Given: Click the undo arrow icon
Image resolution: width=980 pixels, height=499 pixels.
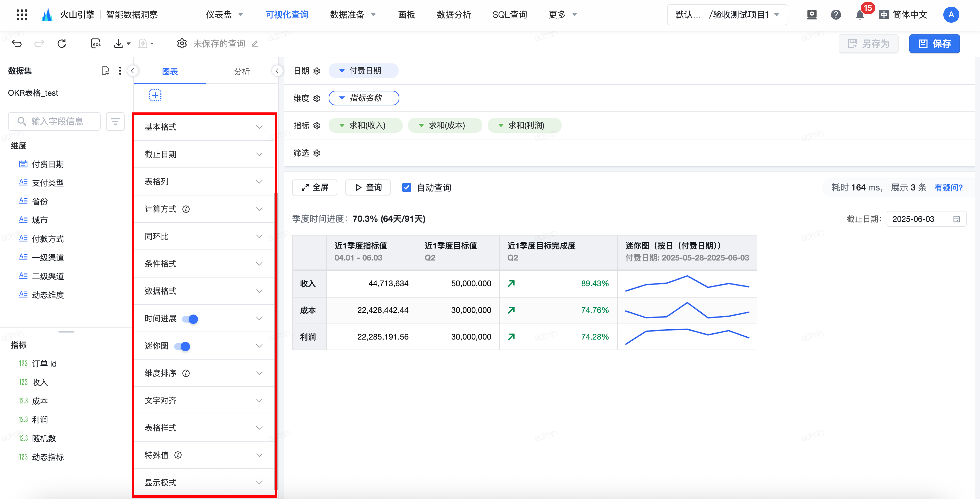Looking at the screenshot, I should [17, 43].
